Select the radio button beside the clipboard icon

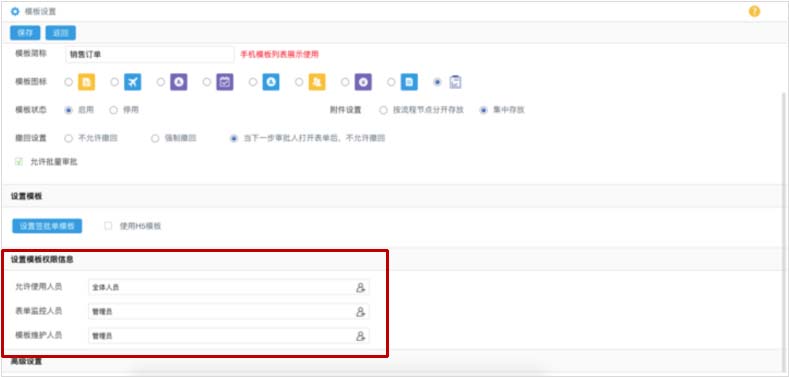pos(437,82)
